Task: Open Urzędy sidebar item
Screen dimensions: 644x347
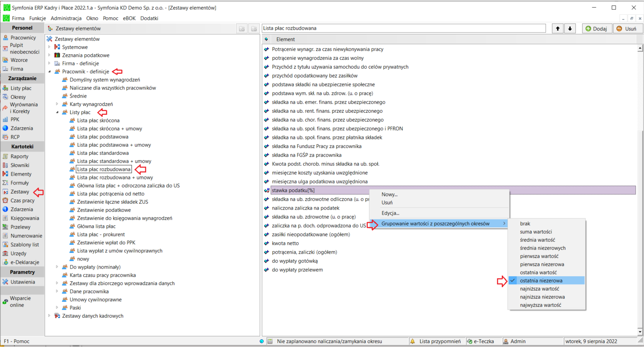Action: click(x=18, y=254)
